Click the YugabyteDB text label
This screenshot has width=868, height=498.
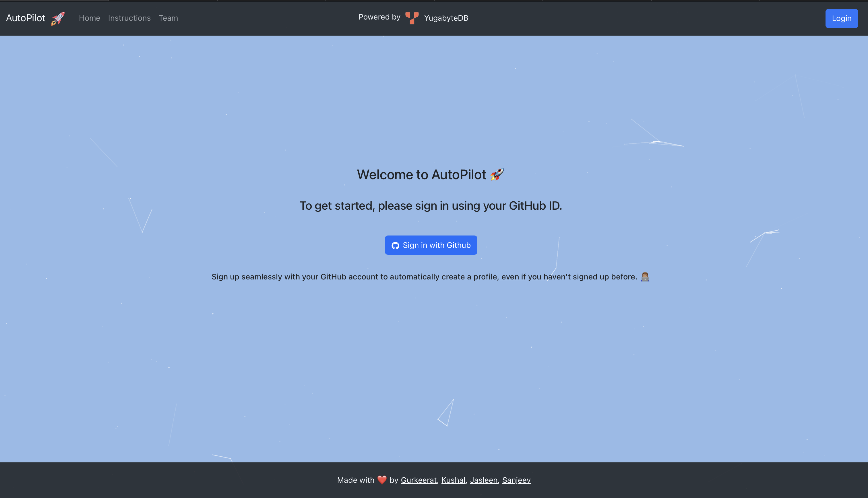(446, 18)
